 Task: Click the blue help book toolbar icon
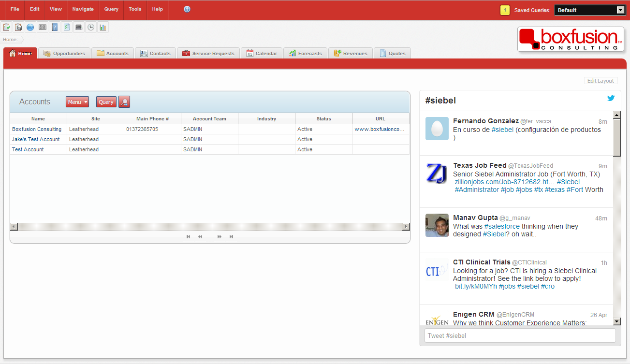click(x=55, y=27)
